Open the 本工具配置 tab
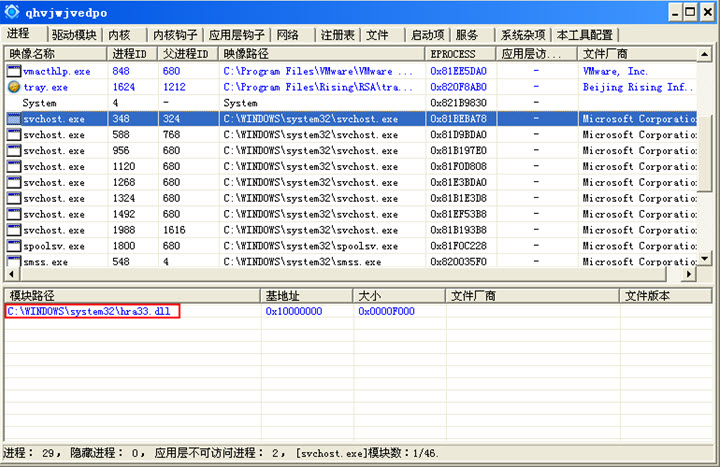 tap(585, 35)
